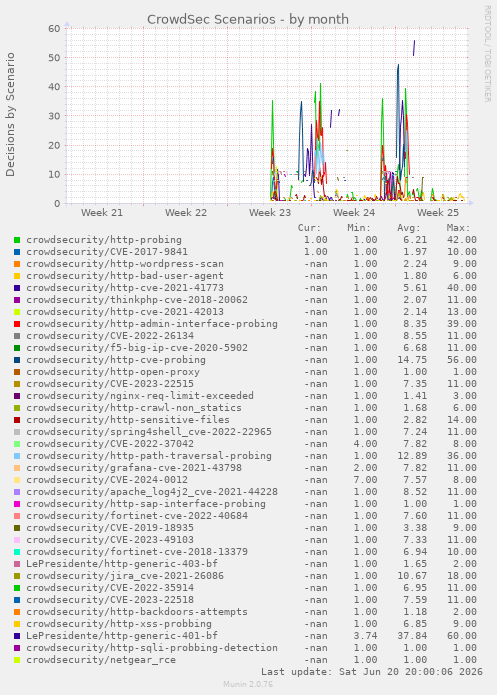Click the http-generic-401-bf navy swatch
The width and height of the screenshot is (497, 695).
(x=17, y=636)
